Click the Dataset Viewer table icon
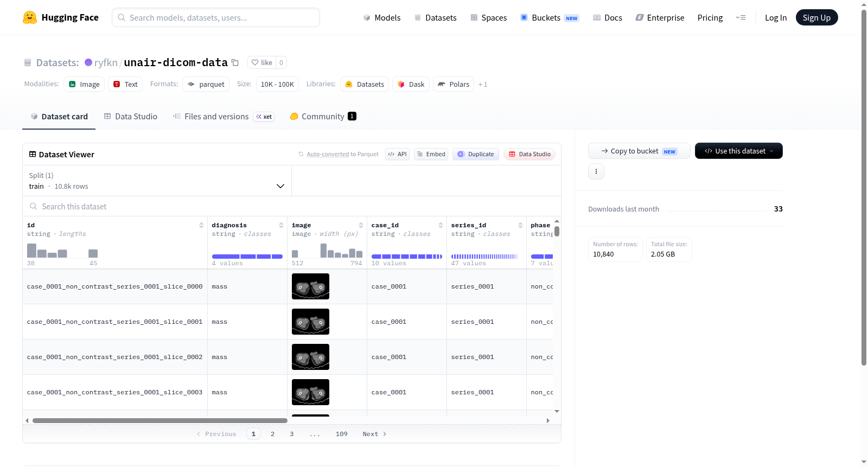Screen dimensions: 868x467 [33, 154]
